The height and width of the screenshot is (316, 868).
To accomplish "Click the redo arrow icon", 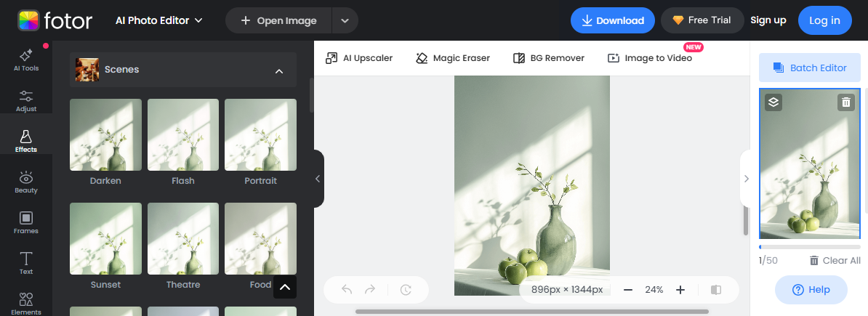I will pos(370,290).
